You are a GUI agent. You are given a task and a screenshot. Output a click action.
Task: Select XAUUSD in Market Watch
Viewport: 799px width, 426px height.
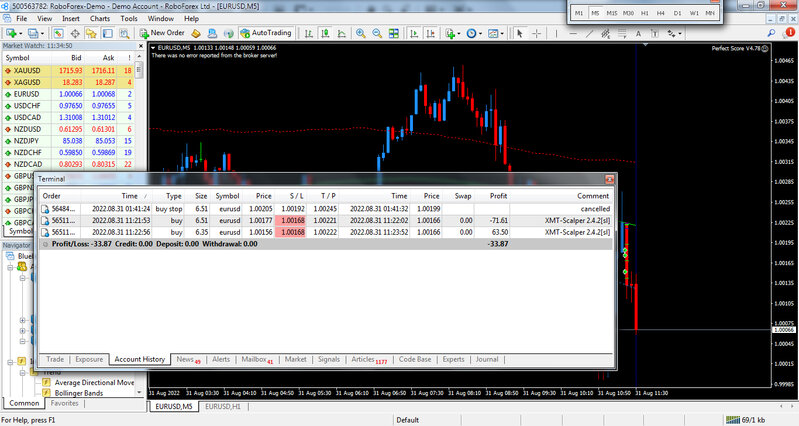pos(68,70)
